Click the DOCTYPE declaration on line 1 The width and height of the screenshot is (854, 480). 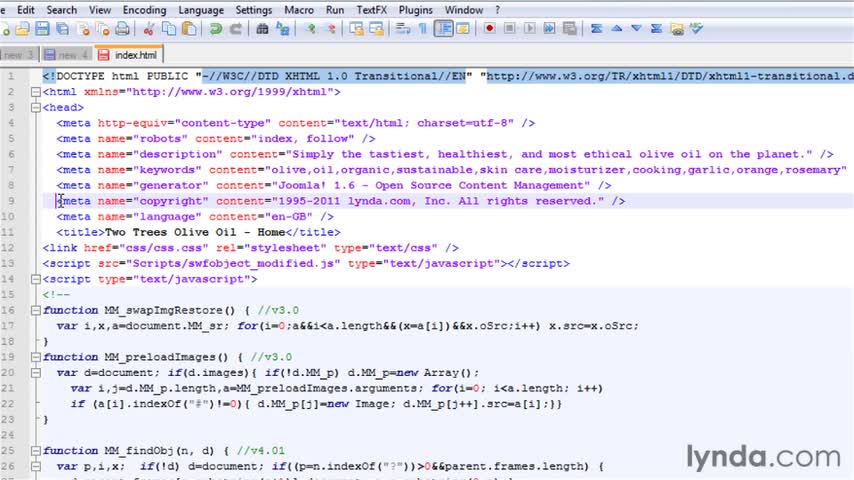(448, 76)
